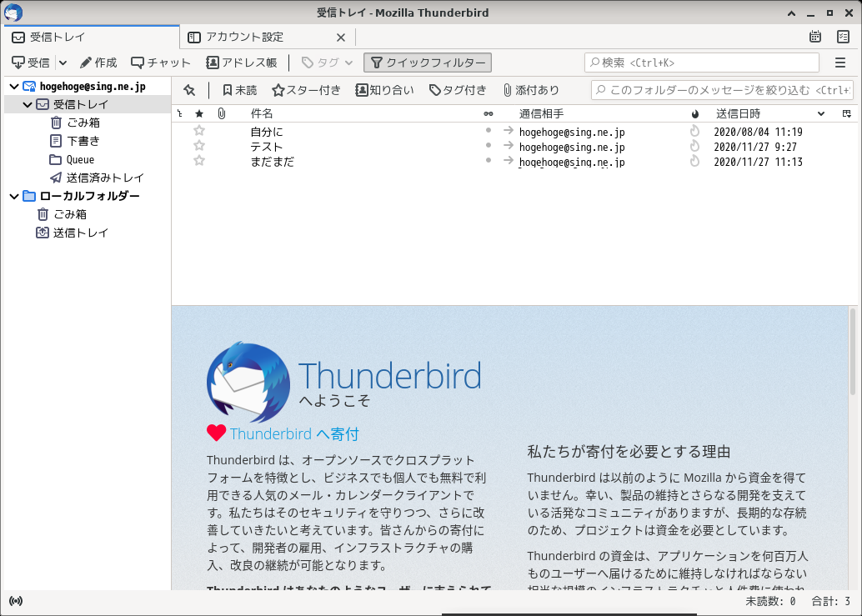Click 作成 to write a message

click(x=98, y=63)
